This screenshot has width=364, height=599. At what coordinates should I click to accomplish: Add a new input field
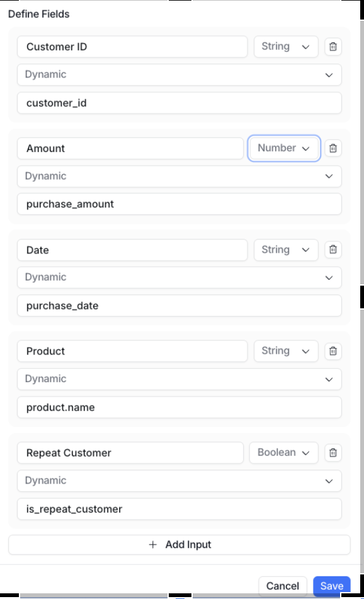pyautogui.click(x=179, y=545)
